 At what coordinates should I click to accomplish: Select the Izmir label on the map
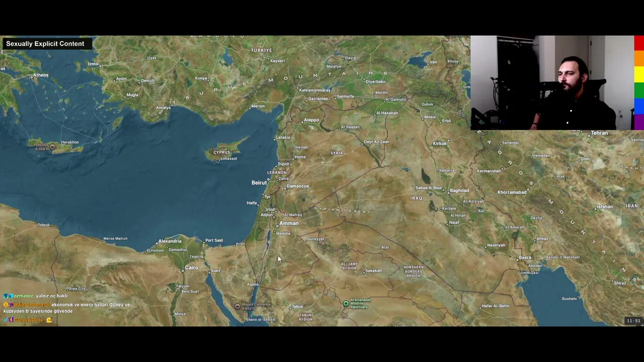click(93, 64)
